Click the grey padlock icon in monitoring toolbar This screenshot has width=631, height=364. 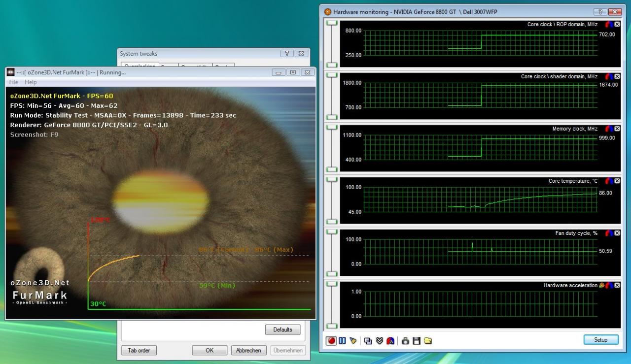(406, 340)
